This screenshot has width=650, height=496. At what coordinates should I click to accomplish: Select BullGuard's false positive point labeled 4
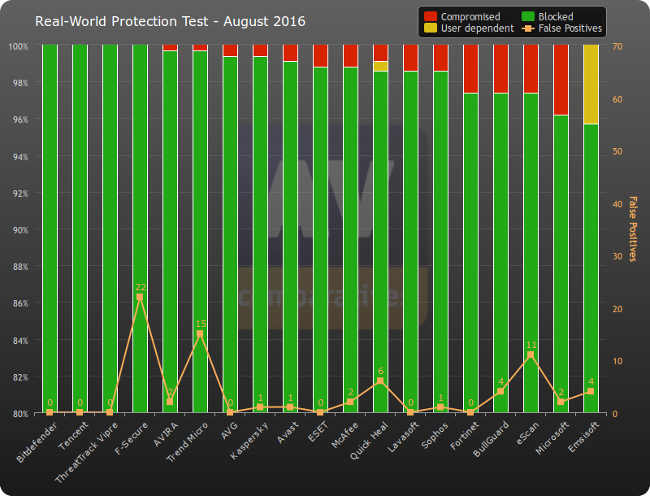[500, 392]
